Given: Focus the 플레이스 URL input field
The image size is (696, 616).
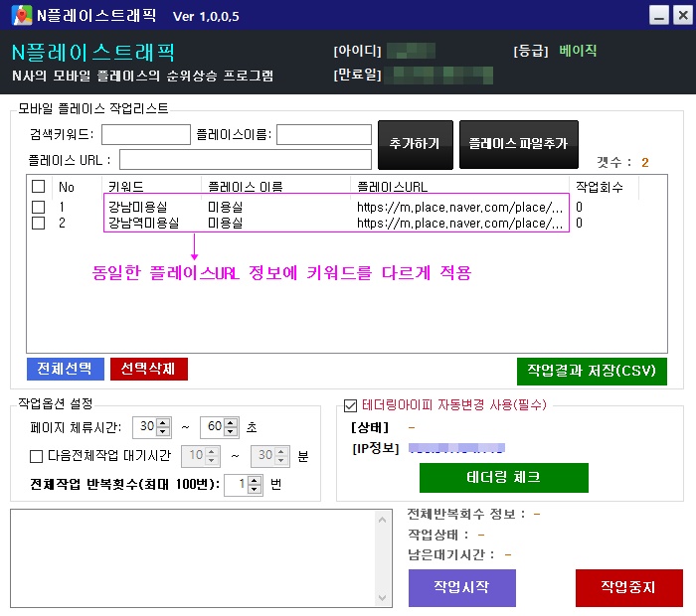Looking at the screenshot, I should click(246, 160).
